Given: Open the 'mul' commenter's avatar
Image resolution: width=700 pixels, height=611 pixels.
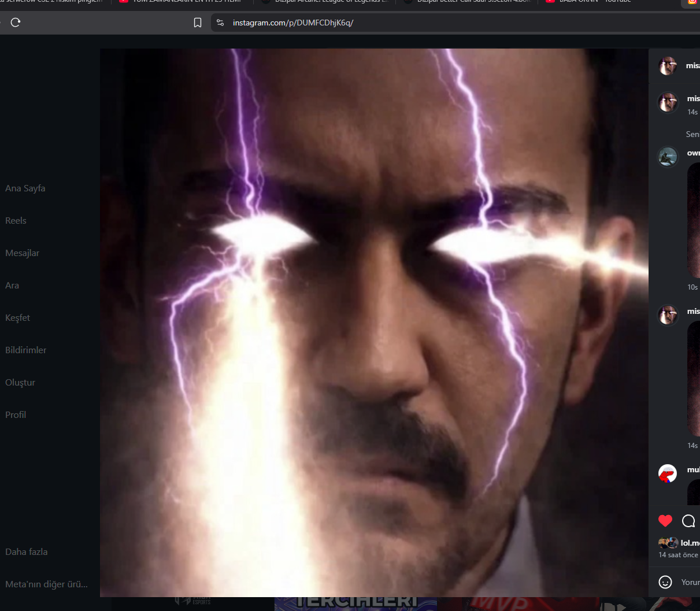Looking at the screenshot, I should coord(668,473).
